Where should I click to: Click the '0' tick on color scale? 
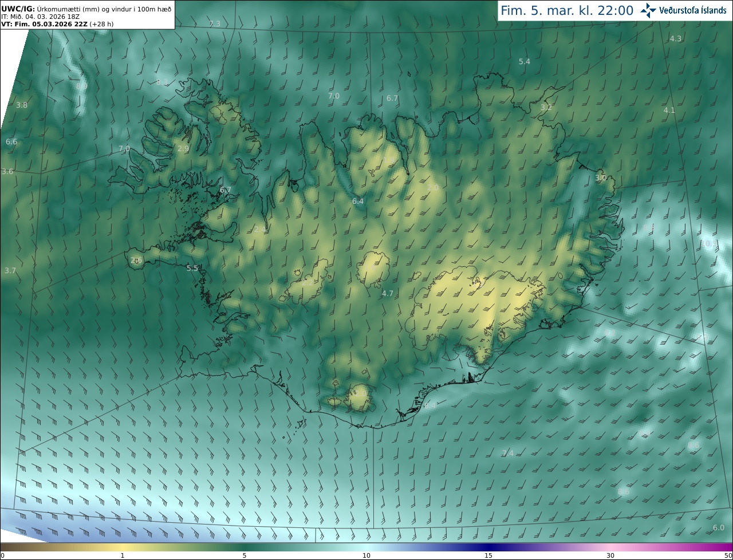coord(2,555)
